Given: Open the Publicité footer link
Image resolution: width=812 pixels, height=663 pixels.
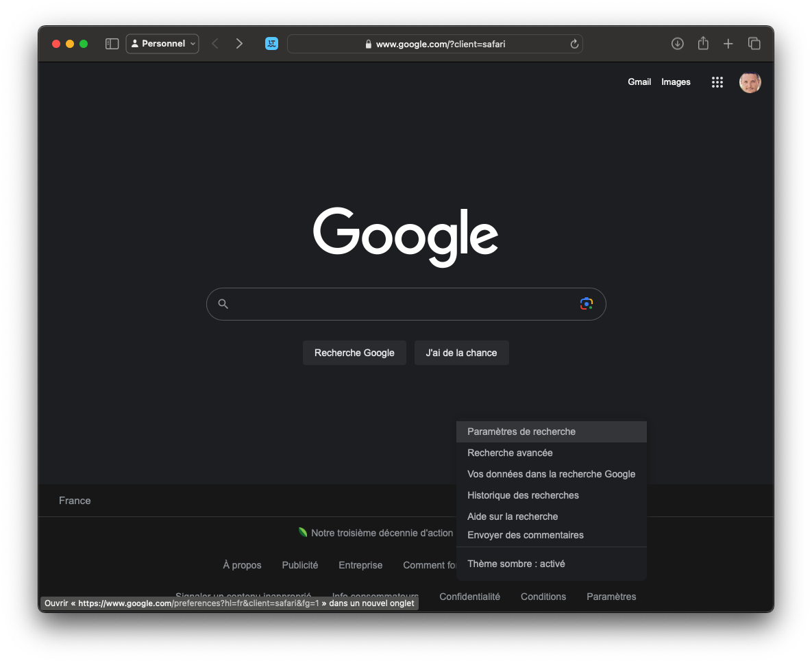Looking at the screenshot, I should coord(300,565).
